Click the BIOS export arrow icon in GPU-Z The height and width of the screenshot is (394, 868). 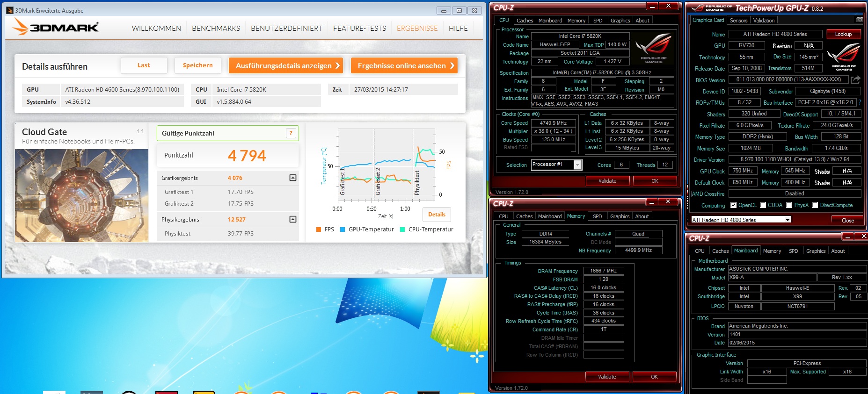(855, 80)
